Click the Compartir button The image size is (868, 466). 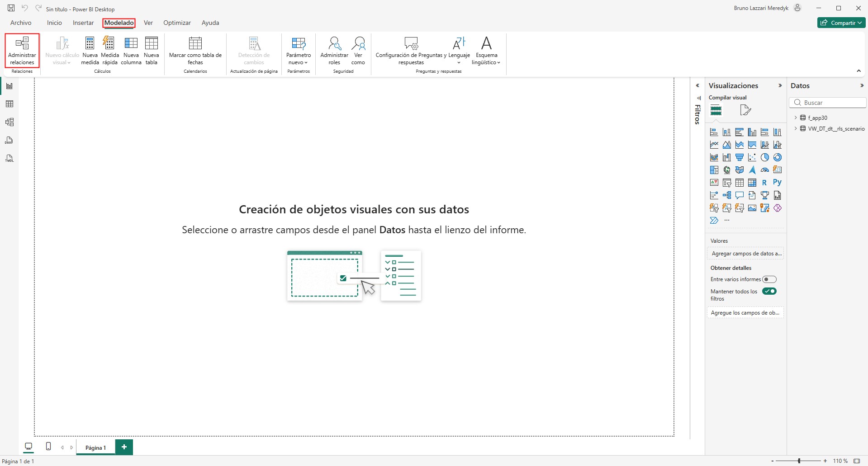click(841, 23)
